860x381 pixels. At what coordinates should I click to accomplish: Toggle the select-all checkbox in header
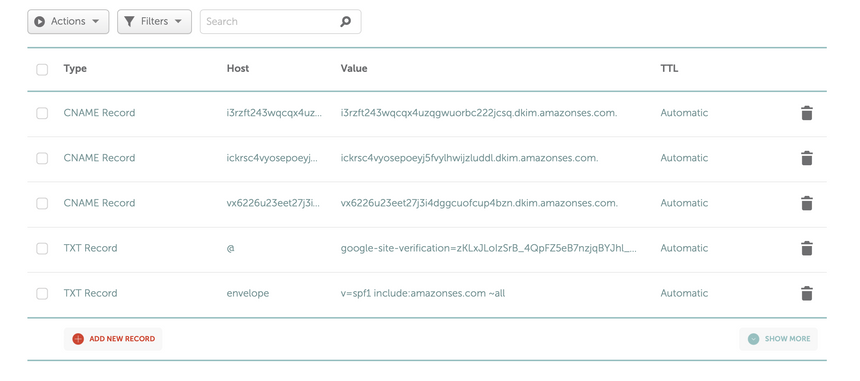click(42, 70)
